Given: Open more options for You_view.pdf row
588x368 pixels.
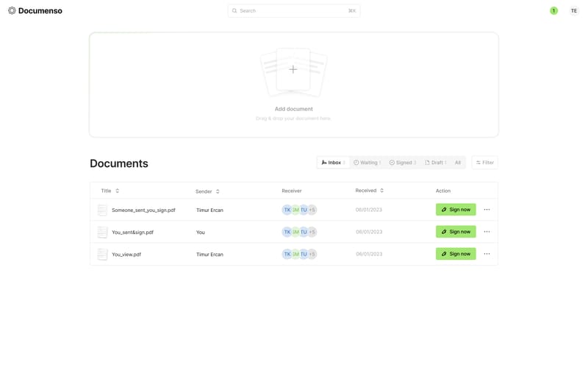Looking at the screenshot, I should [487, 254].
